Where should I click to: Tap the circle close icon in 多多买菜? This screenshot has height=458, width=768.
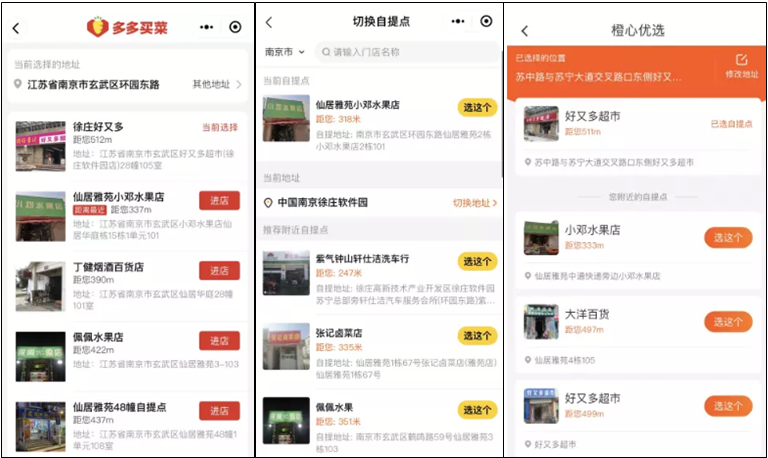(235, 27)
